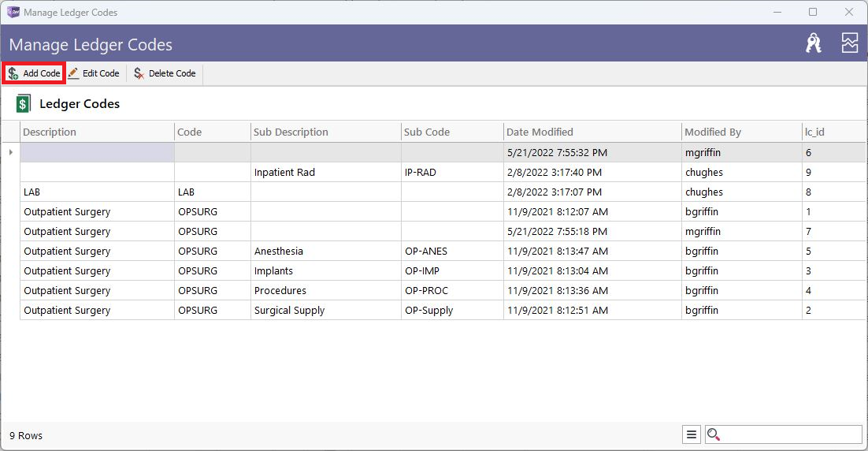The width and height of the screenshot is (868, 451).
Task: Click the chart icon in the header
Action: point(850,43)
